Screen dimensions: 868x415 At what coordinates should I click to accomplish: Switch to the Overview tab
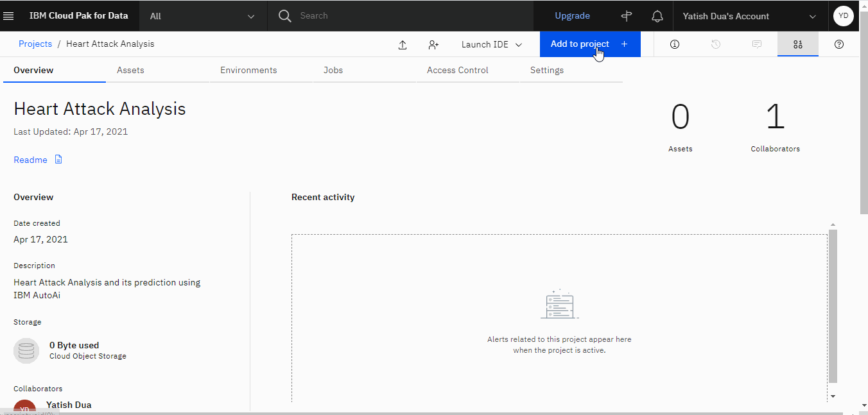click(55, 71)
